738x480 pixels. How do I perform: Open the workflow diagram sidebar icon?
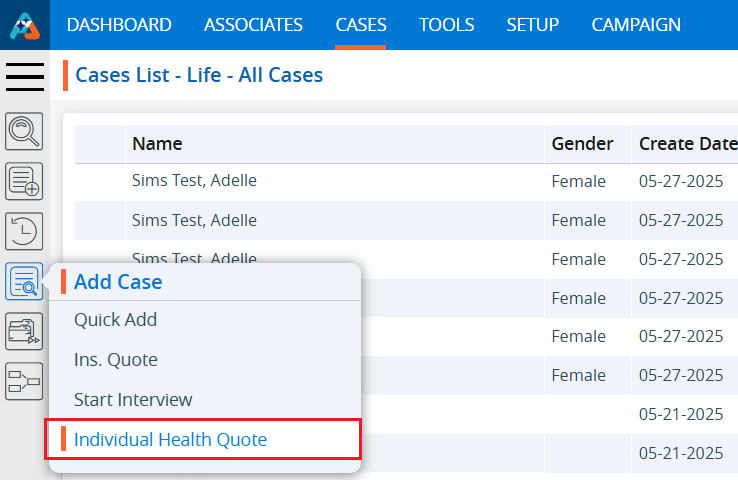click(25, 381)
